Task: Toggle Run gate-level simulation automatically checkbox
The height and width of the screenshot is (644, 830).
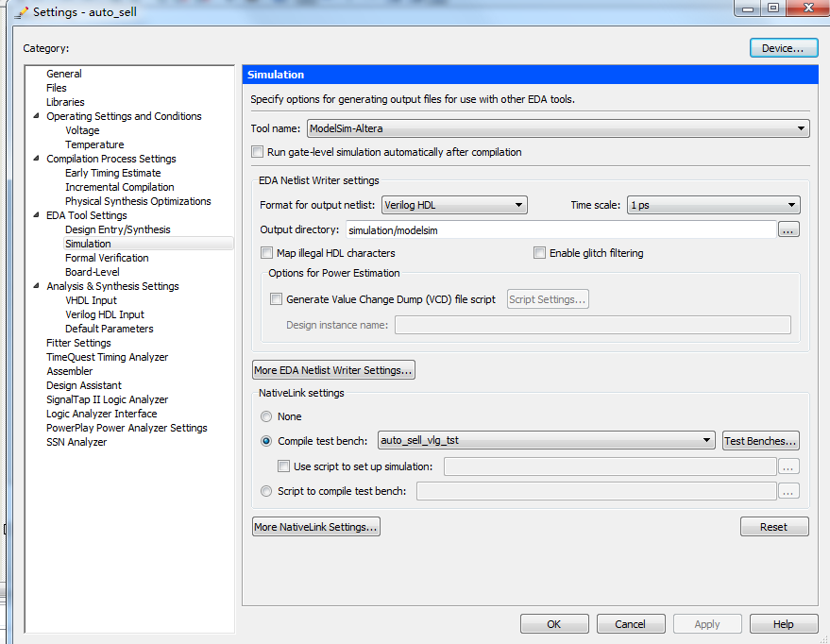Action: tap(257, 152)
